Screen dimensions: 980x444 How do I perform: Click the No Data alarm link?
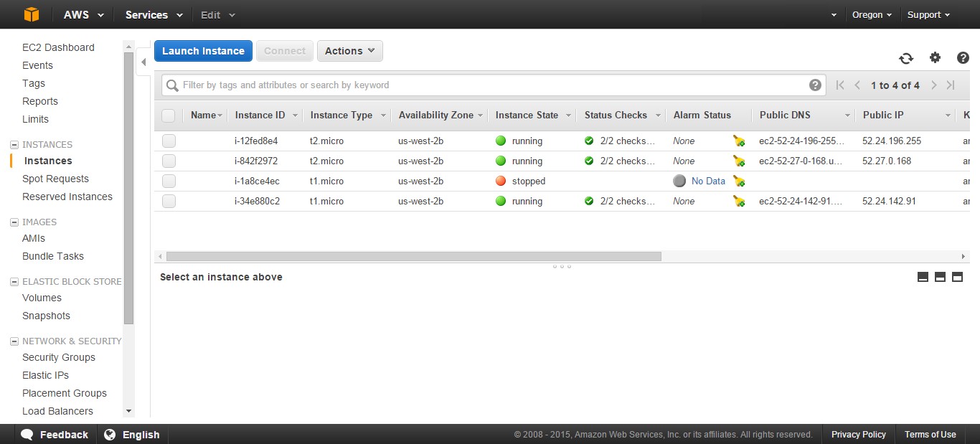coord(708,181)
